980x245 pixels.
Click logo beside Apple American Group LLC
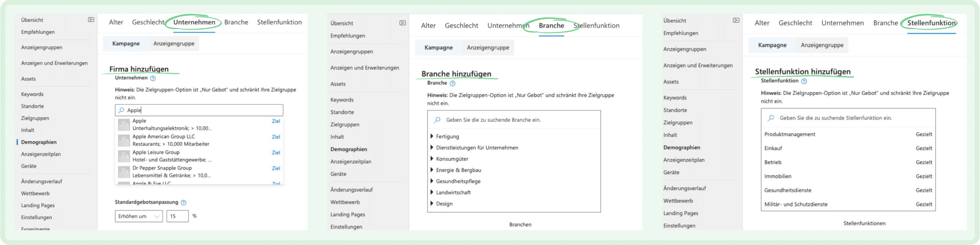click(124, 140)
